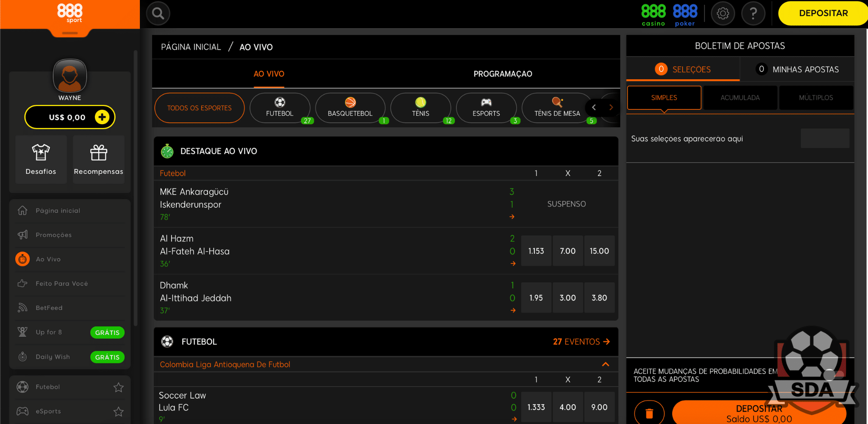Open the help question mark icon
The width and height of the screenshot is (868, 424).
click(x=753, y=14)
